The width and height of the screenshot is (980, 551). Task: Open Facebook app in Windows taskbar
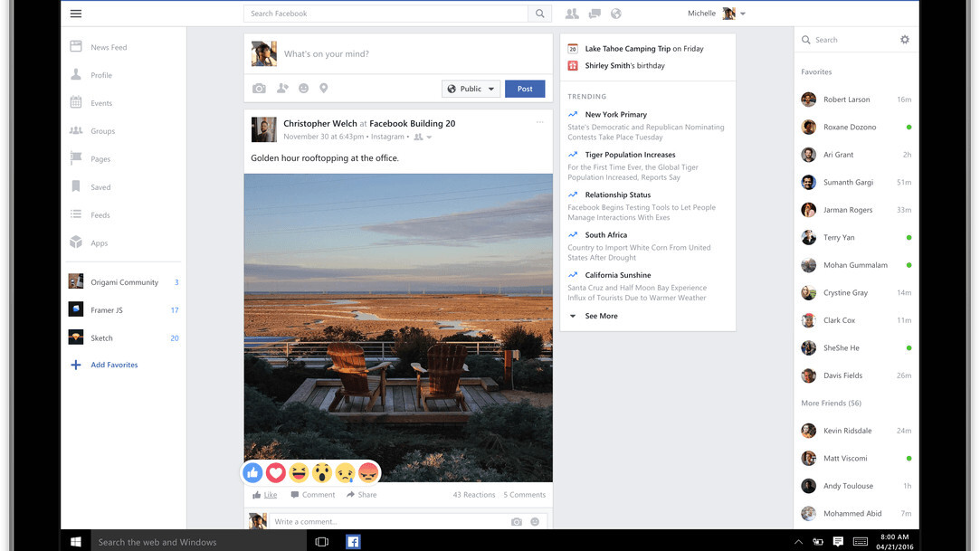coord(353,542)
